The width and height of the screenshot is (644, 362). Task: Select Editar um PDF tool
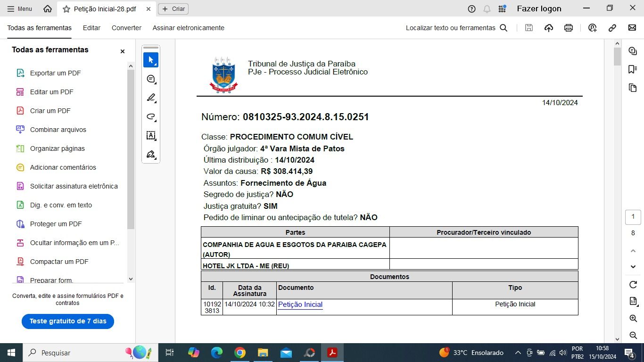click(x=51, y=92)
